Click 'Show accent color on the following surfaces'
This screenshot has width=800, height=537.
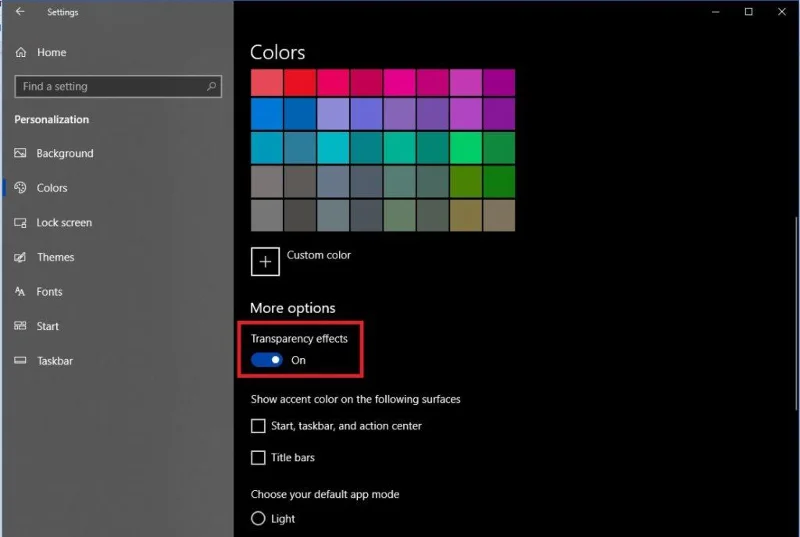356,399
